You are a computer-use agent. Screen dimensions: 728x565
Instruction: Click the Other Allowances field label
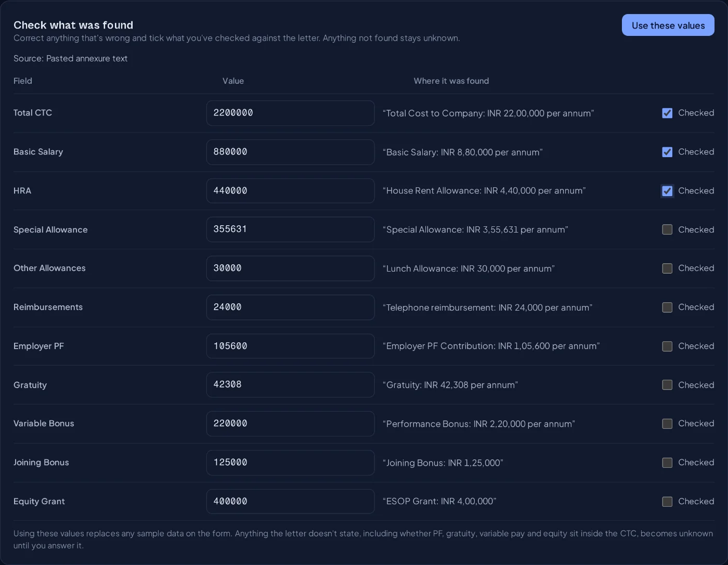pos(49,268)
